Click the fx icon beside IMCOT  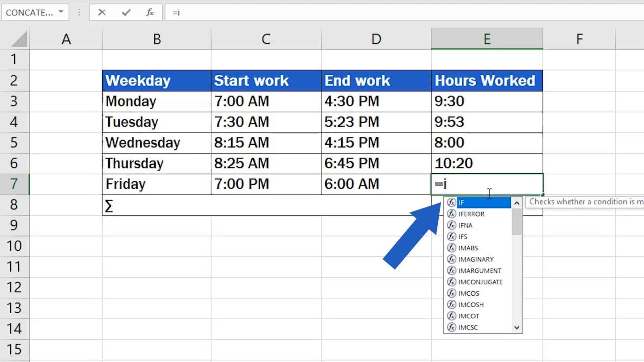tap(451, 316)
